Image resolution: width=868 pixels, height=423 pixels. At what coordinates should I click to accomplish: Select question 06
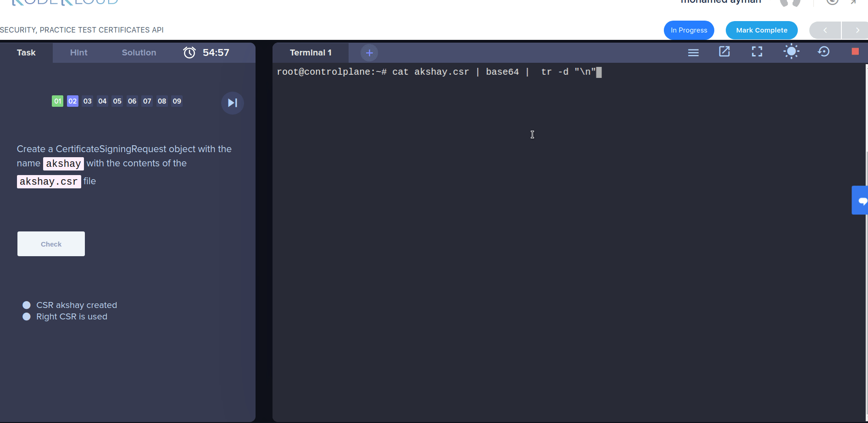pos(132,101)
